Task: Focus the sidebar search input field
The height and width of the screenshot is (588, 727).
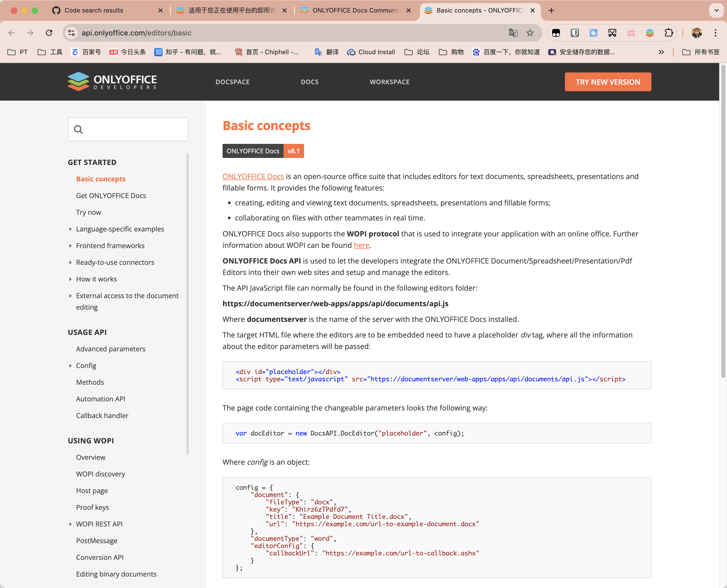Action: point(128,129)
